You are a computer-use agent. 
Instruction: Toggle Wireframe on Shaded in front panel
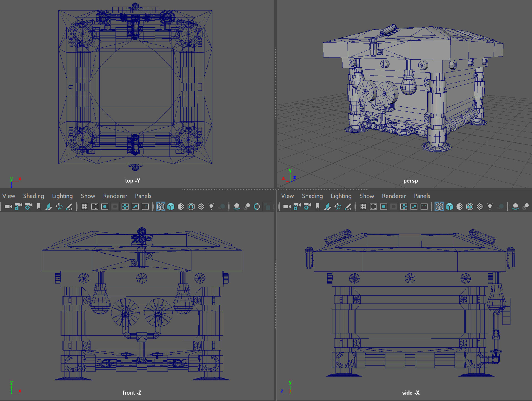click(191, 206)
